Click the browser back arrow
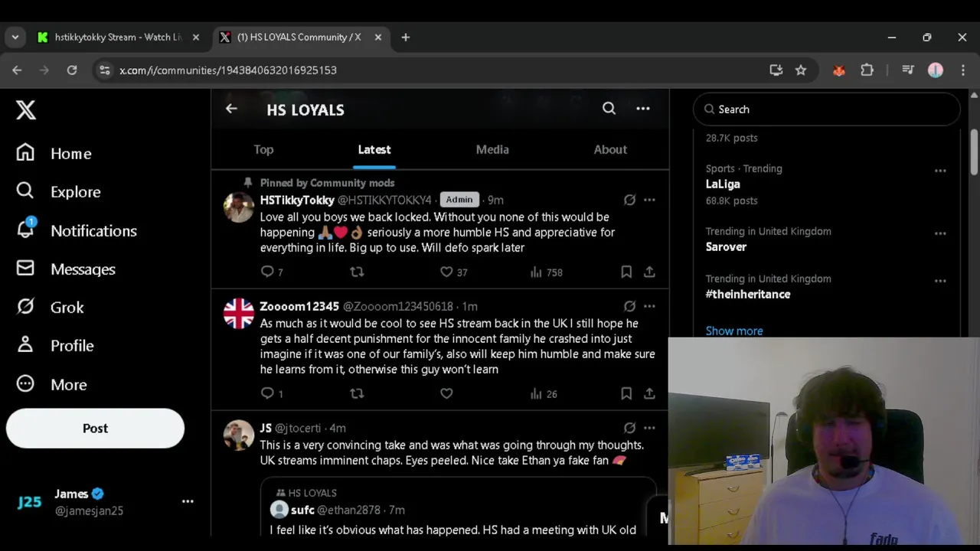 (x=17, y=70)
